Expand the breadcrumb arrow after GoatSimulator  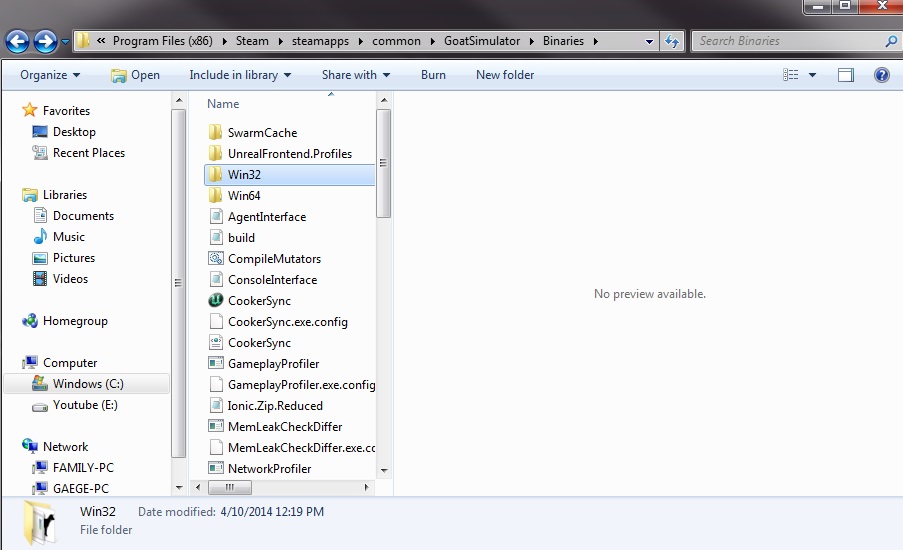click(x=531, y=41)
